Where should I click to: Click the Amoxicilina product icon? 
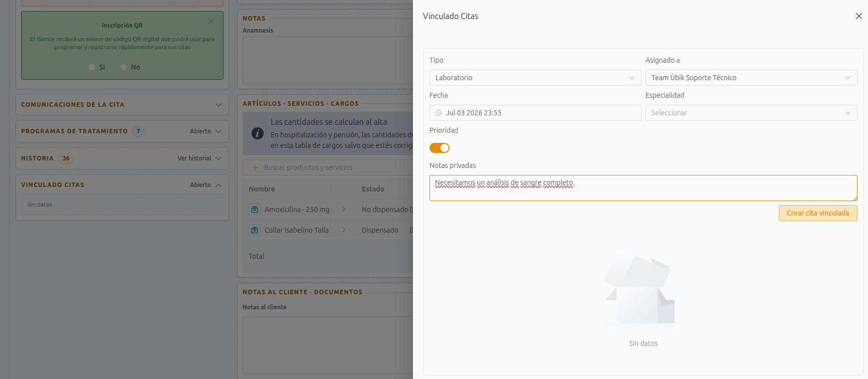pos(255,210)
